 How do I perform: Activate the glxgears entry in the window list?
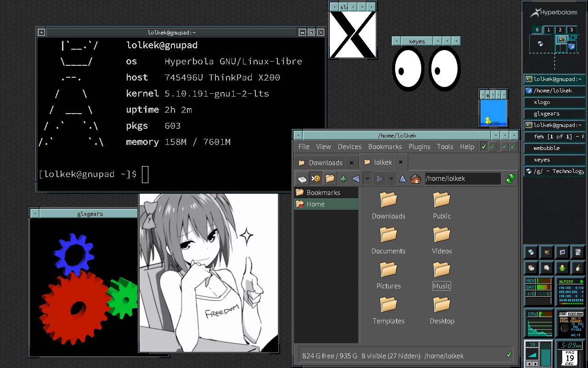[555, 114]
